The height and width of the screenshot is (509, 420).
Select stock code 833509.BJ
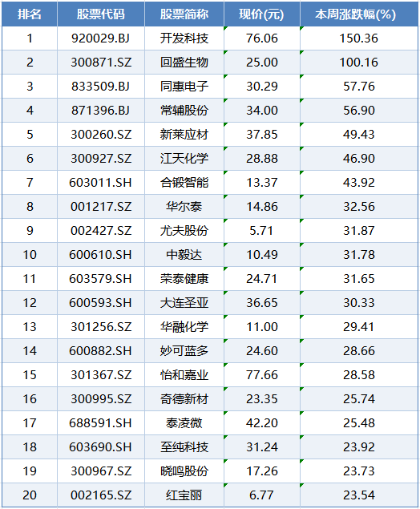tap(101, 87)
